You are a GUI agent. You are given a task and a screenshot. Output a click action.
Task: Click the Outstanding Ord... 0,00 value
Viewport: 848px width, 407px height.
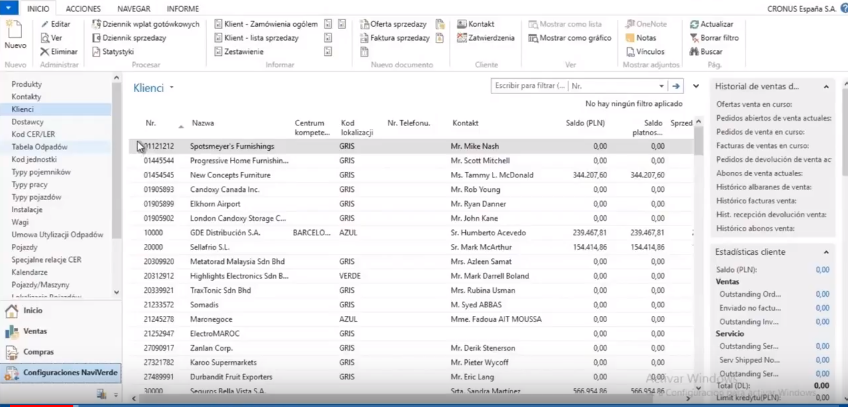coord(822,294)
